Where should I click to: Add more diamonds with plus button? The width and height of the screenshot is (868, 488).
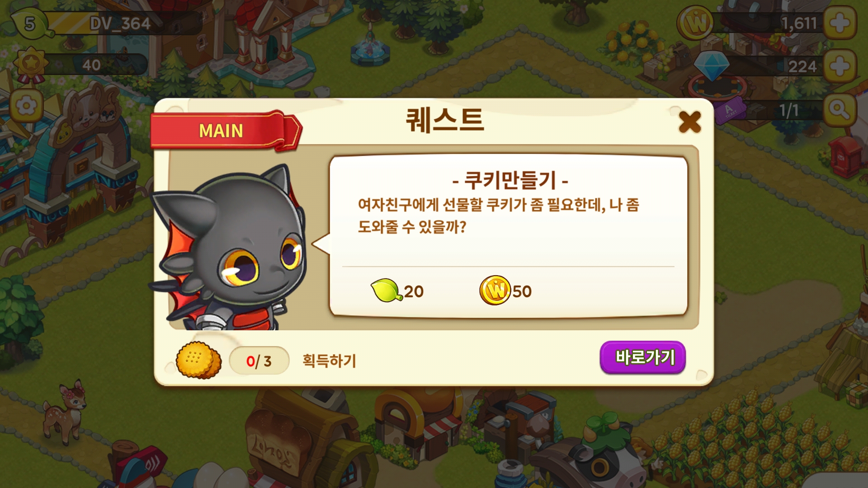click(x=840, y=66)
